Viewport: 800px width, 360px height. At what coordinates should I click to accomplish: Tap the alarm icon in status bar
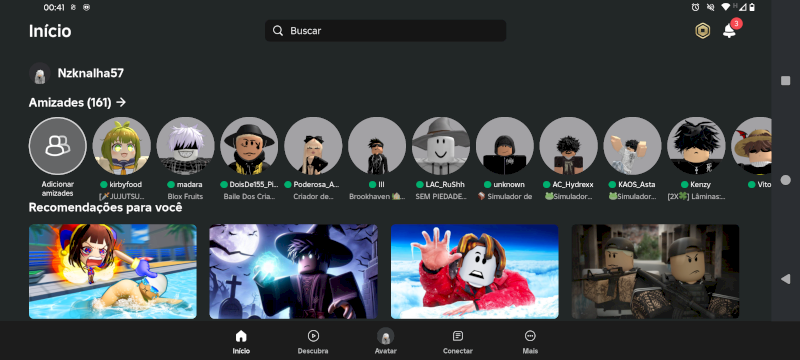pyautogui.click(x=695, y=7)
